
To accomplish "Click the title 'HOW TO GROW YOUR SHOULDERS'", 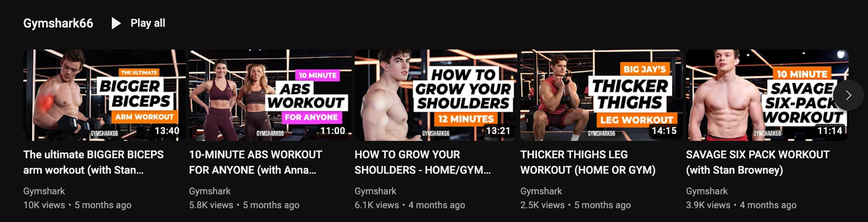I will coord(423,162).
